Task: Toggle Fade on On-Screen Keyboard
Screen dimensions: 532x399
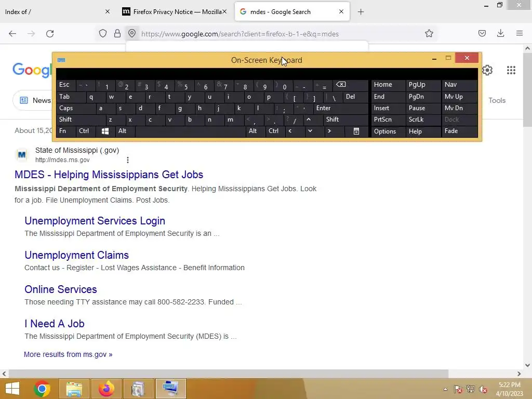Action: [x=459, y=131]
